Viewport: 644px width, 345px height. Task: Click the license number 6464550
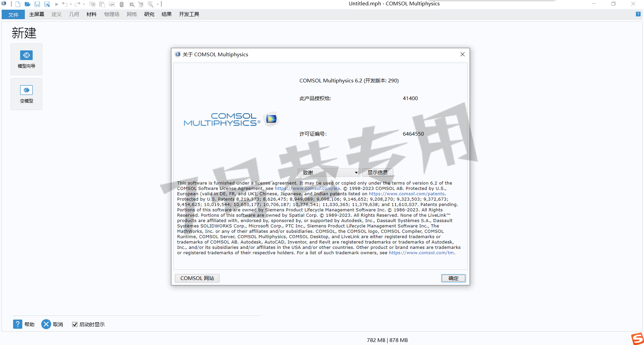coord(413,134)
